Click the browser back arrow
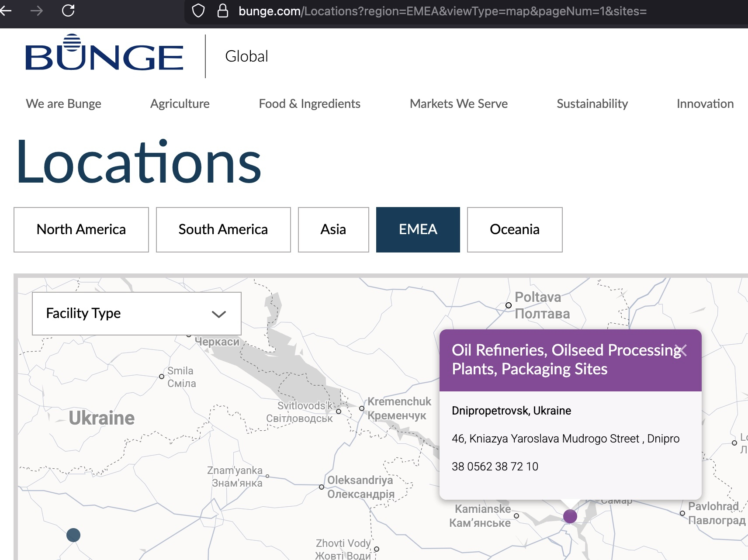Screen dimensions: 748x560 (6, 10)
